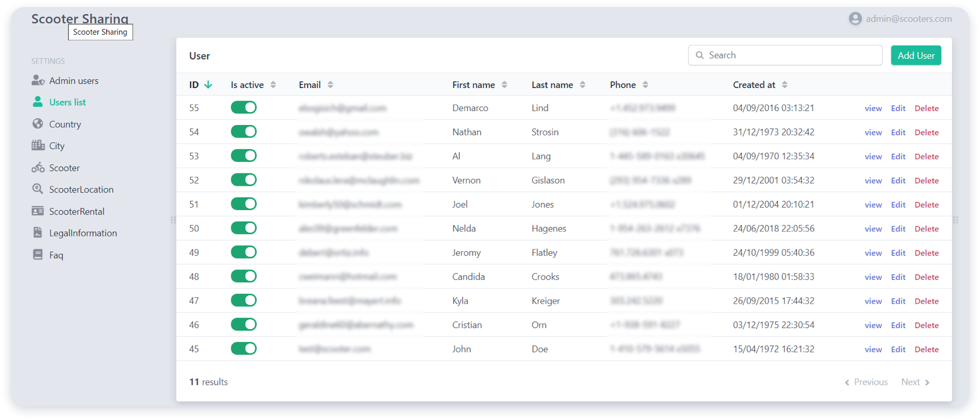980x420 pixels.
Task: View user Demarco Lind
Action: (873, 108)
